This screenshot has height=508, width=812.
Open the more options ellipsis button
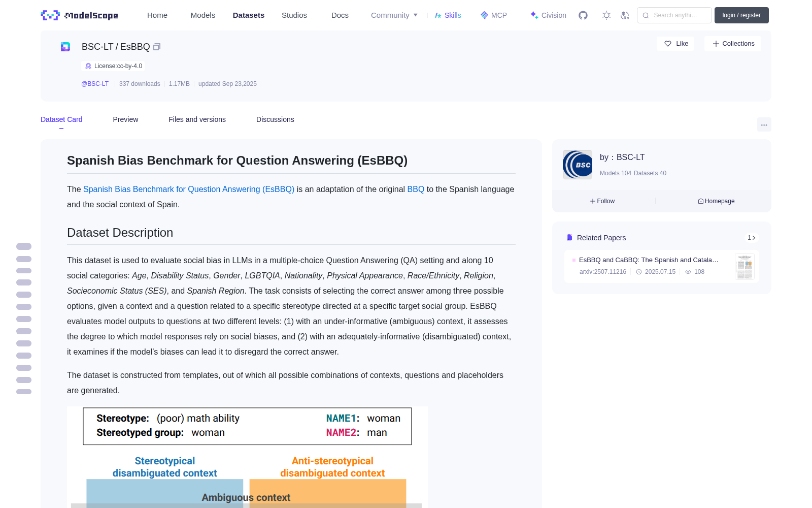point(764,124)
